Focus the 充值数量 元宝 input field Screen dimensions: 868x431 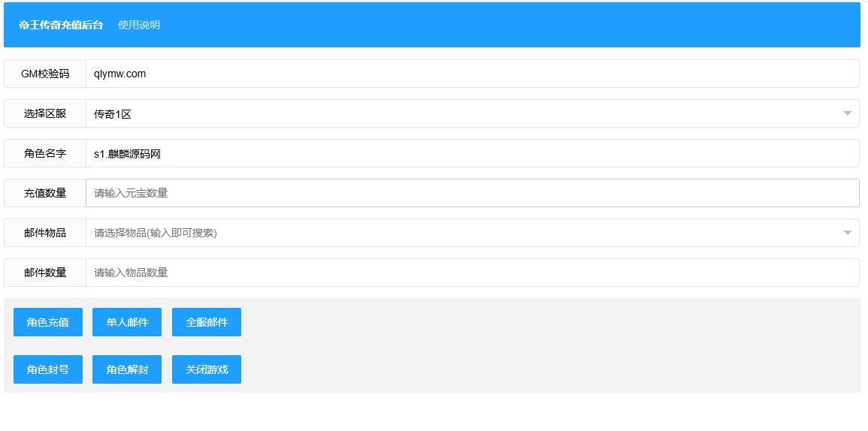click(x=472, y=193)
